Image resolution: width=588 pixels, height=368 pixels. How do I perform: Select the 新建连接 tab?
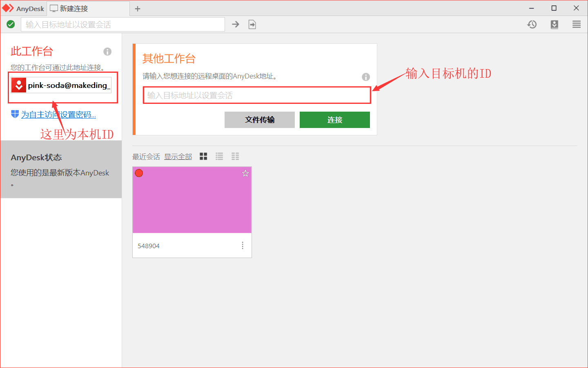click(73, 8)
